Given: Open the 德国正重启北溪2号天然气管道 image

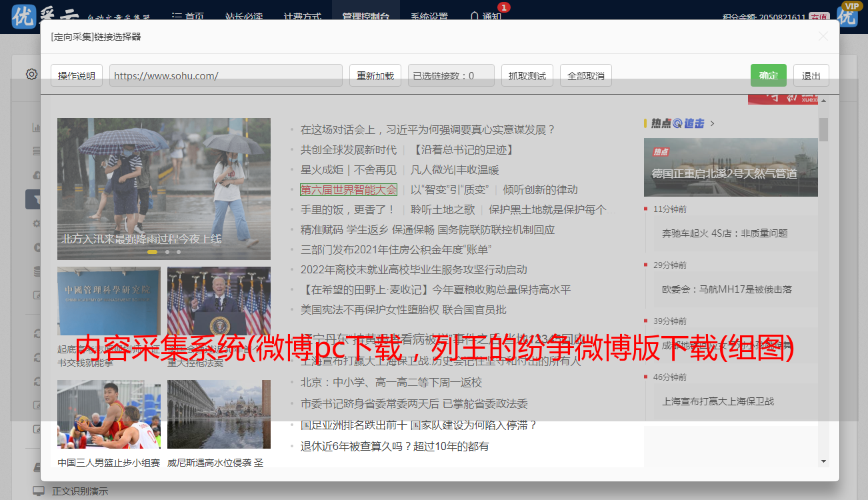Looking at the screenshot, I should click(x=731, y=167).
